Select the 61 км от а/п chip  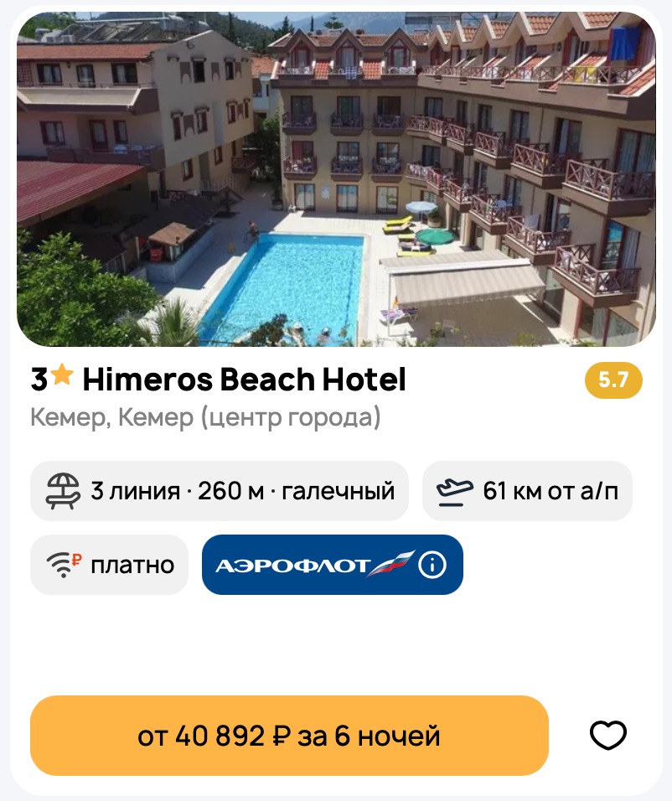[x=527, y=491]
